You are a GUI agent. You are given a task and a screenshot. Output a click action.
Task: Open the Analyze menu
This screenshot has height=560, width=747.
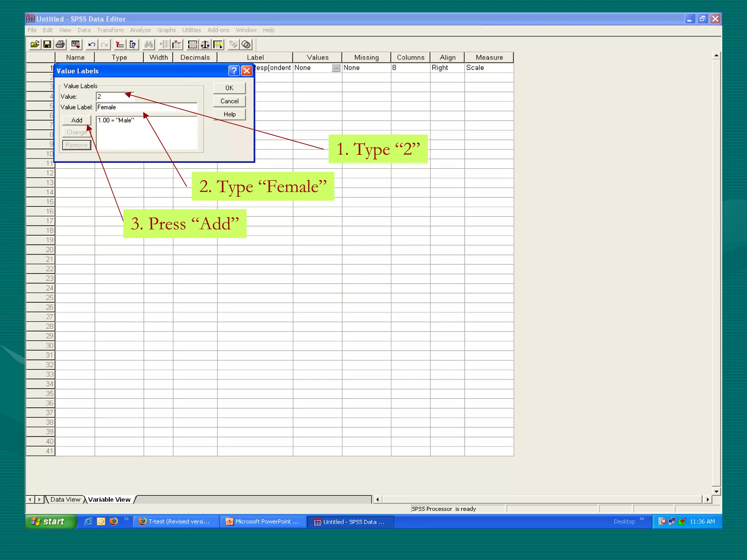tap(140, 30)
